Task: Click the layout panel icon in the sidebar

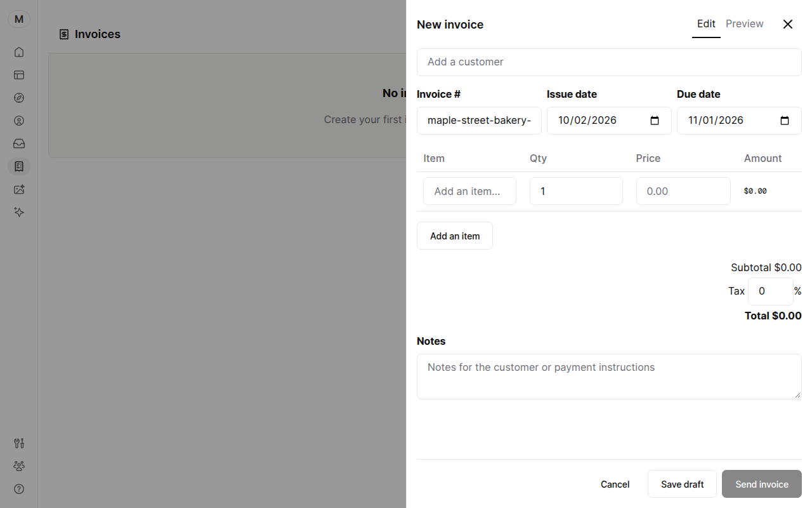Action: pos(19,75)
